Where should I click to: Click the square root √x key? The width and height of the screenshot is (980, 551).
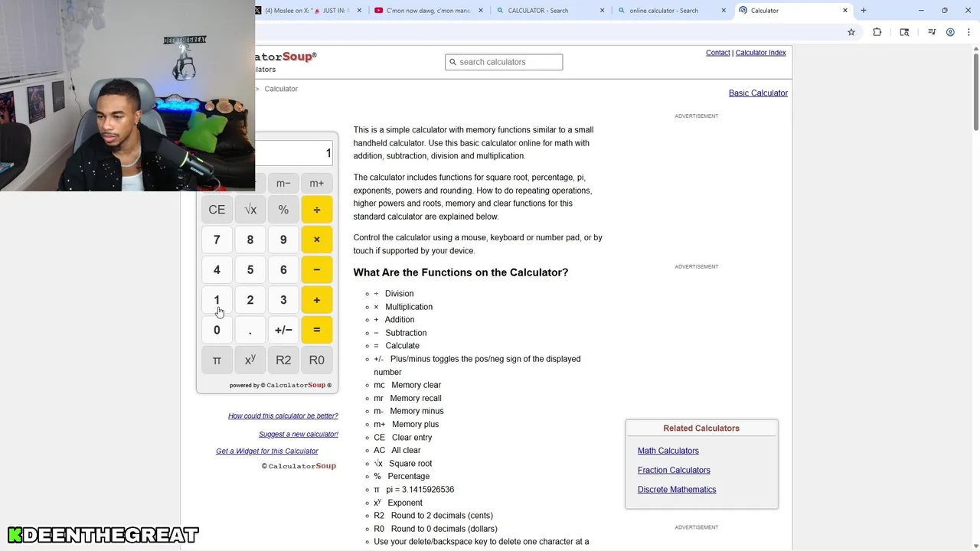click(250, 210)
